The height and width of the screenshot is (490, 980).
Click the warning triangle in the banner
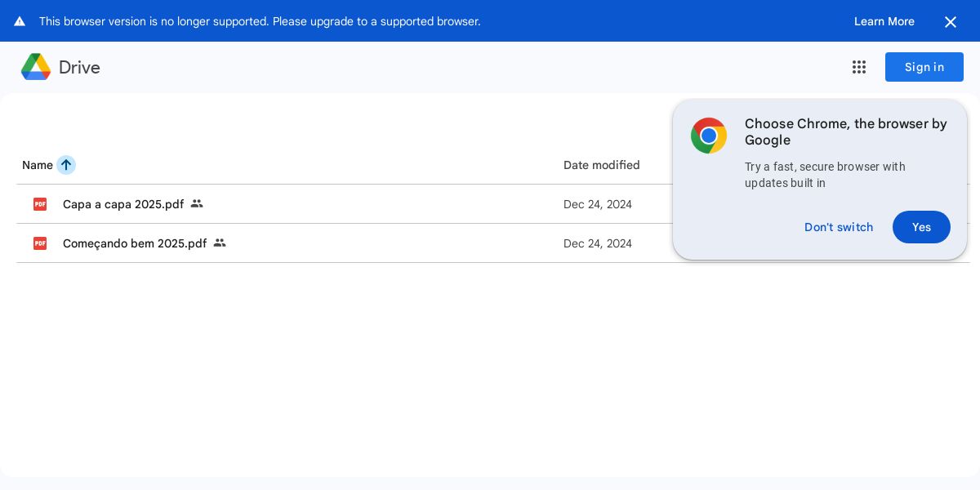(x=20, y=21)
